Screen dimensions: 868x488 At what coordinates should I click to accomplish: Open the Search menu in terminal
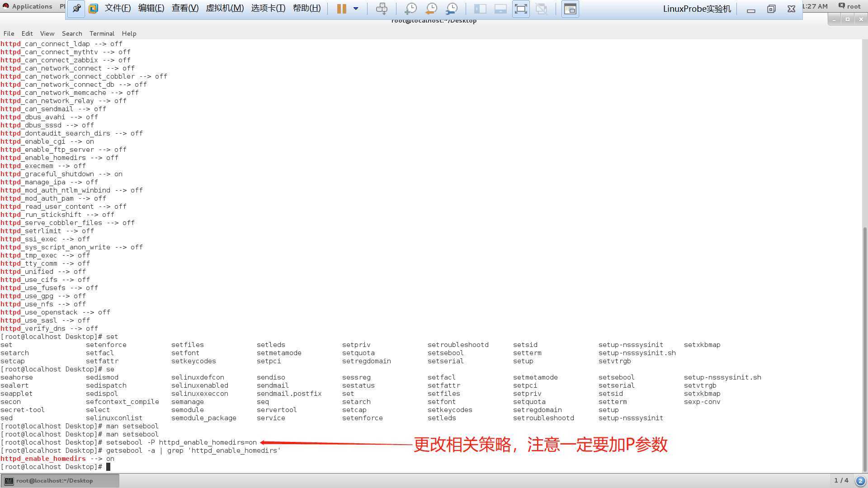point(72,33)
